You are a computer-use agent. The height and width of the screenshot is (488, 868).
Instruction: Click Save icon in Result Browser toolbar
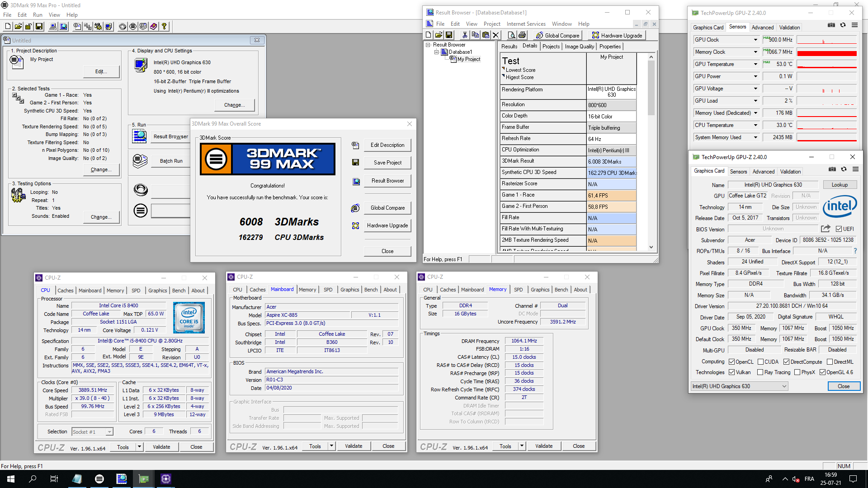coord(449,35)
